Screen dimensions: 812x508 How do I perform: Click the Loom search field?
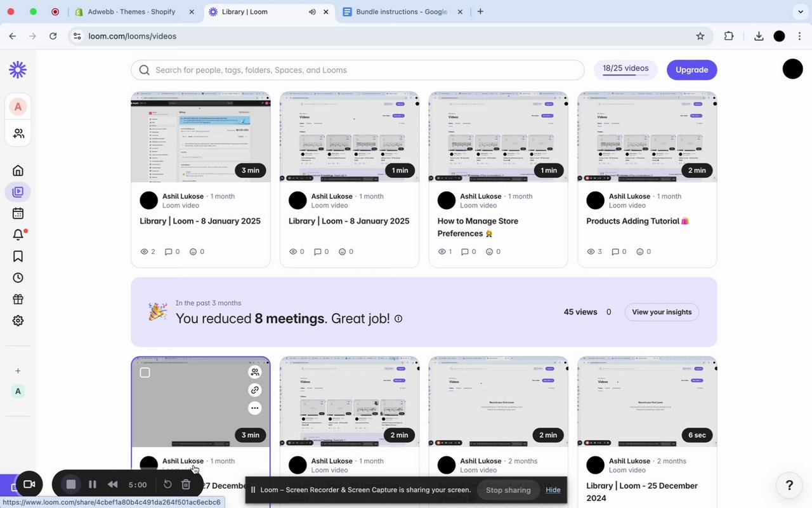click(357, 70)
